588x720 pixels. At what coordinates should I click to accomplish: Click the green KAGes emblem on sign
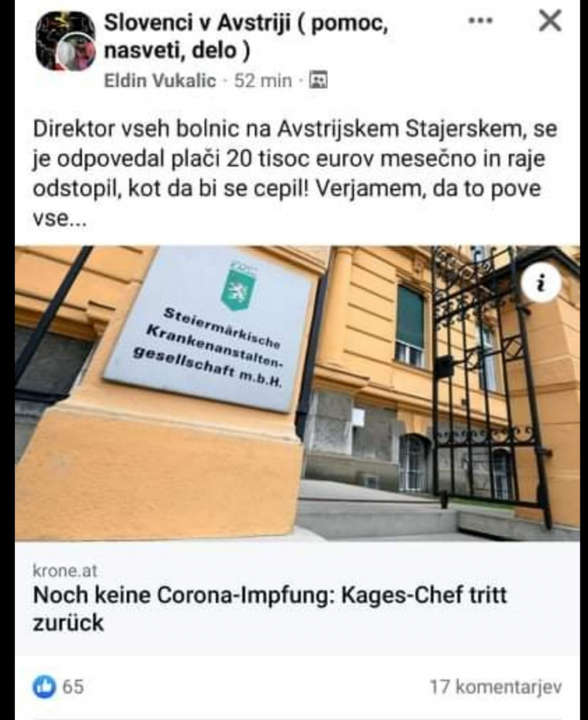click(238, 286)
